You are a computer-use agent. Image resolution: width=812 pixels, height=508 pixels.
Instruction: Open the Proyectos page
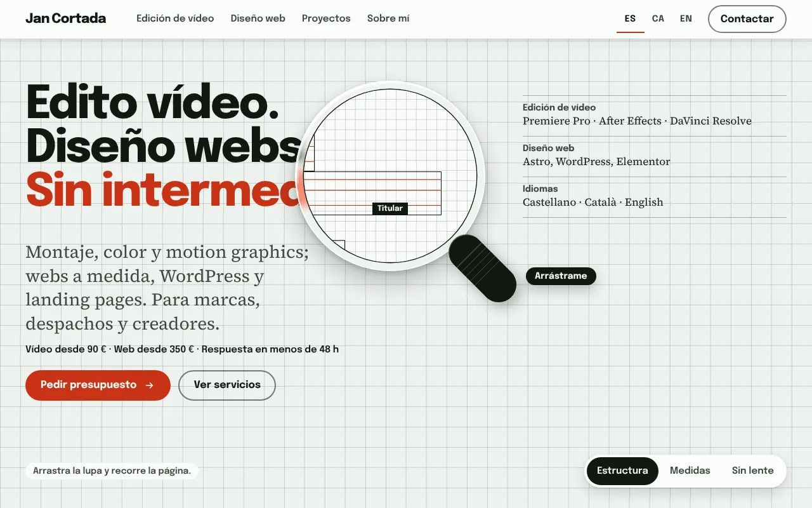[x=326, y=18]
